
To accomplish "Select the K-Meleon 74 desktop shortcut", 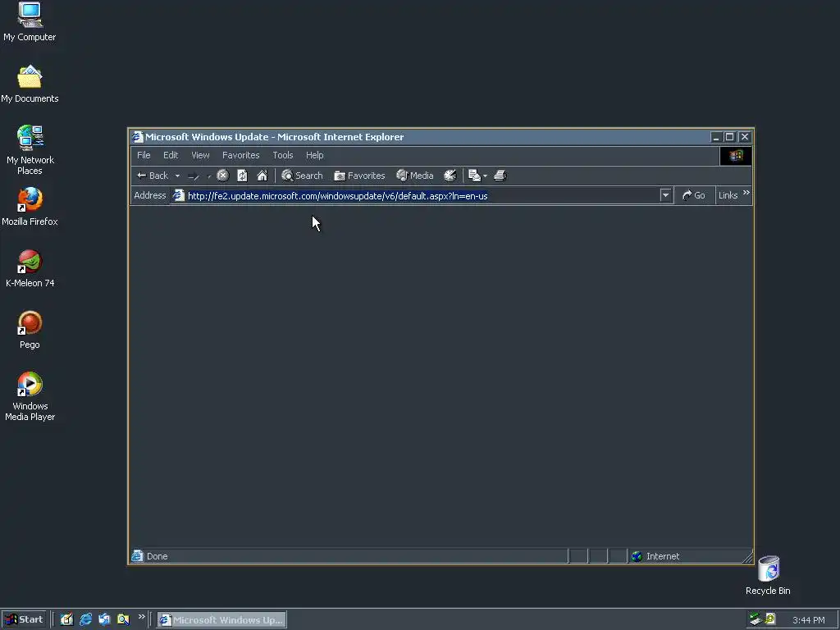I will [x=30, y=268].
